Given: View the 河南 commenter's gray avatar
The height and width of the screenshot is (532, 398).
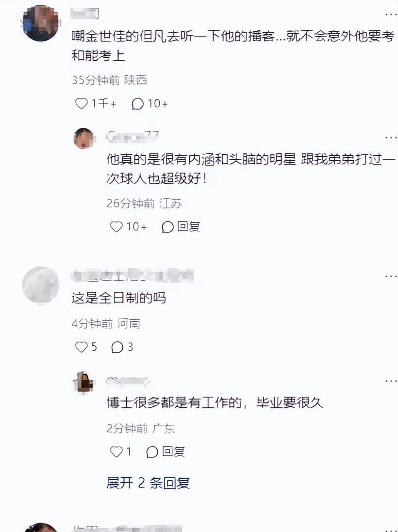Looking at the screenshot, I should point(41,285).
